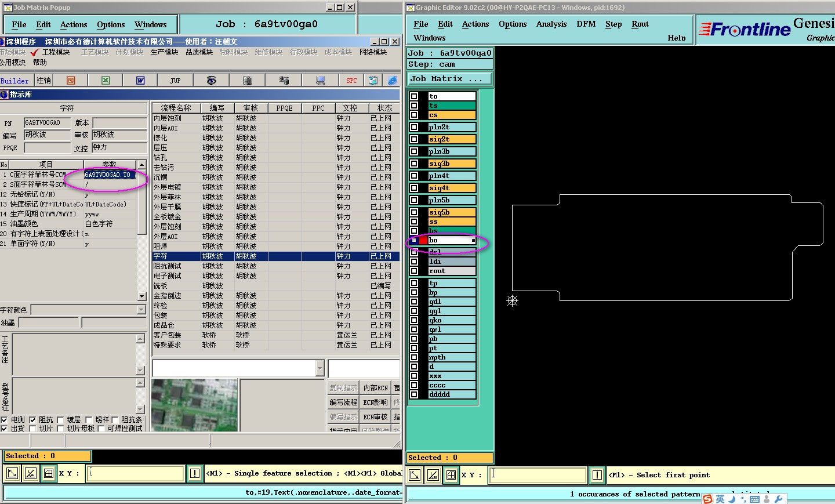Click the grid icon beside X Y in Graphic Editor
Viewport: 835px width, 504px height.
click(x=452, y=476)
